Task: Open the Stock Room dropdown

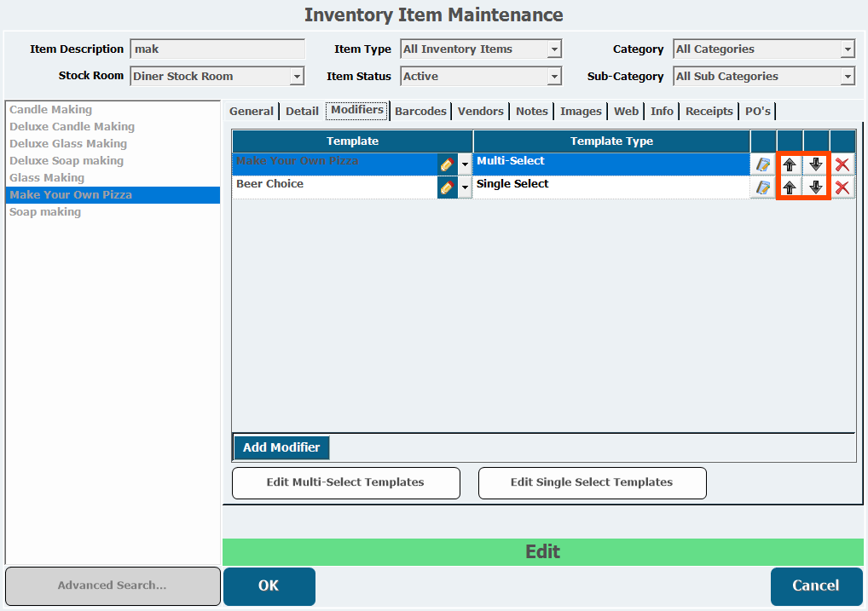Action: [x=297, y=77]
